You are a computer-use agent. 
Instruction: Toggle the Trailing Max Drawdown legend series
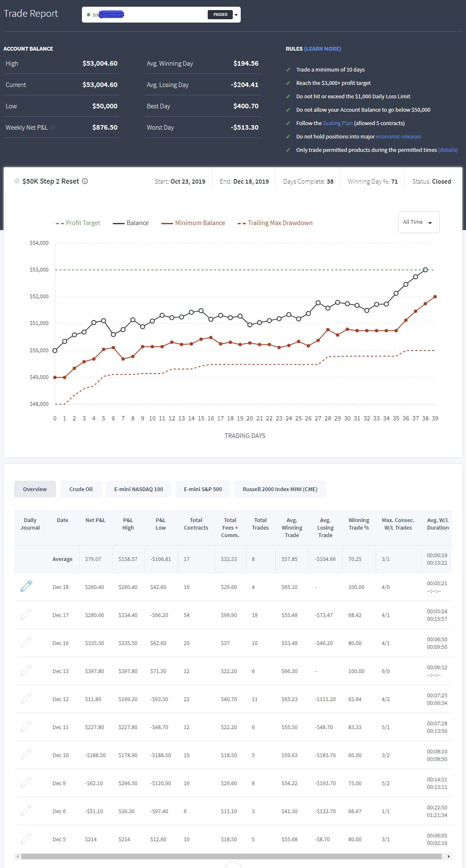[x=275, y=223]
